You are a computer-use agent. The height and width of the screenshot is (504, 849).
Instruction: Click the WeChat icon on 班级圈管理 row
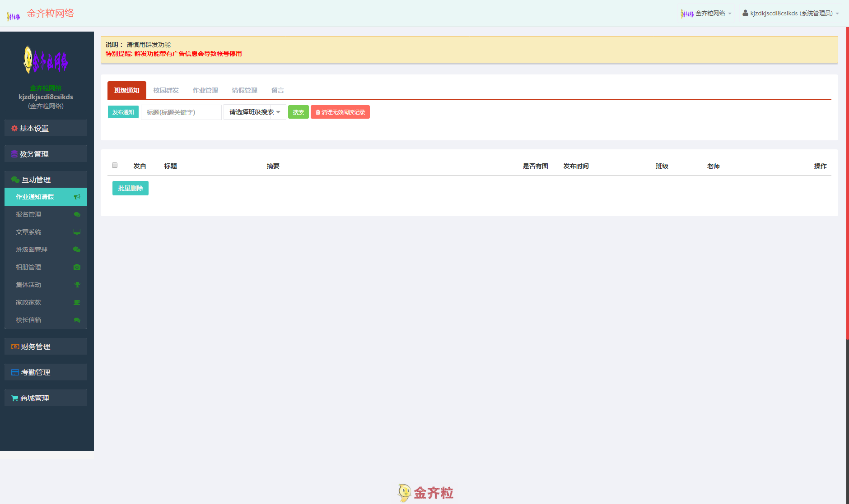point(77,250)
